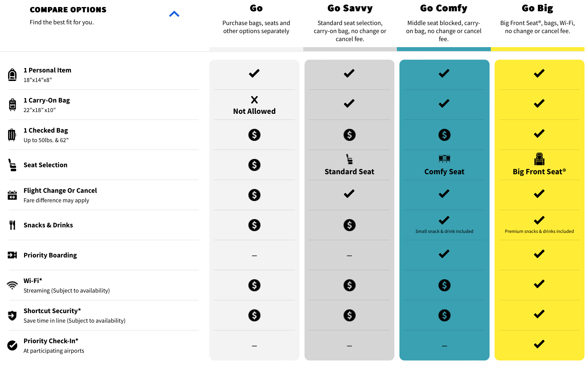This screenshot has width=588, height=365.
Task: Click the Big Front Seat icon in Go Big
Action: pos(539,159)
